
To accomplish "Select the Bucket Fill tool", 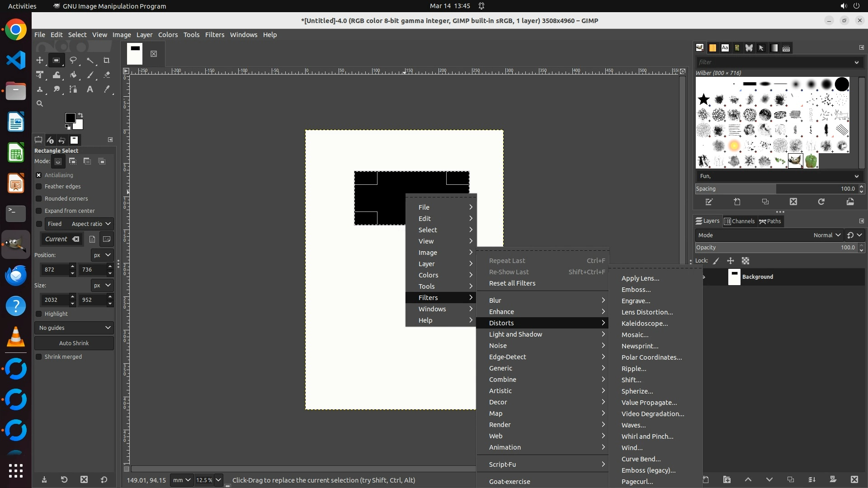I will (x=73, y=75).
